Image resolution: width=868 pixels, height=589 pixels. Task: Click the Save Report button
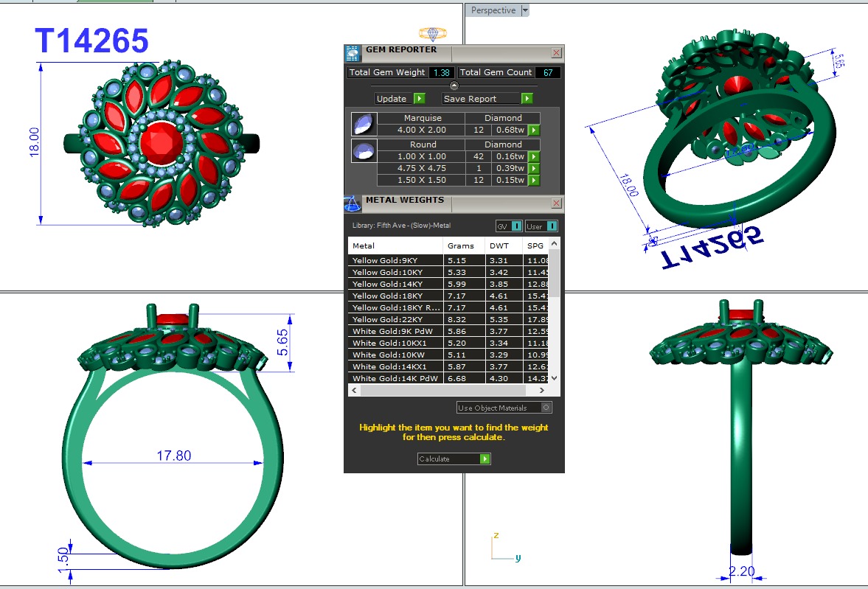(x=487, y=99)
